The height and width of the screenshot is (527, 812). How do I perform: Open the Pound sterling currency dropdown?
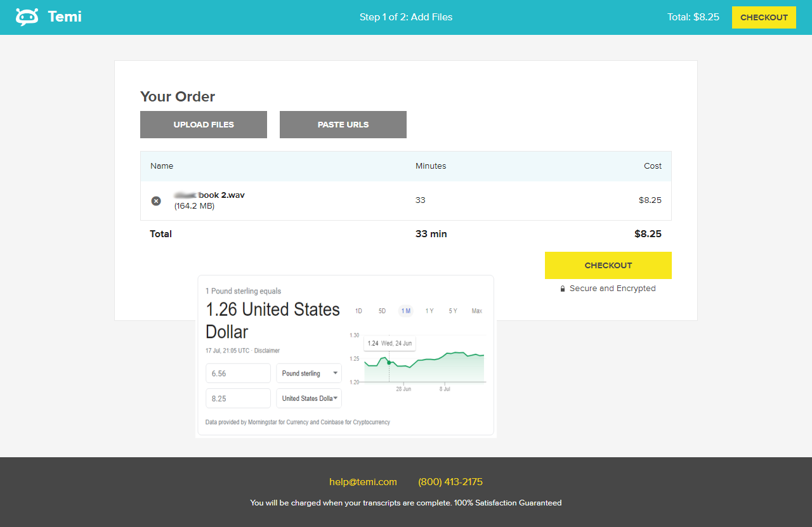pyautogui.click(x=309, y=374)
